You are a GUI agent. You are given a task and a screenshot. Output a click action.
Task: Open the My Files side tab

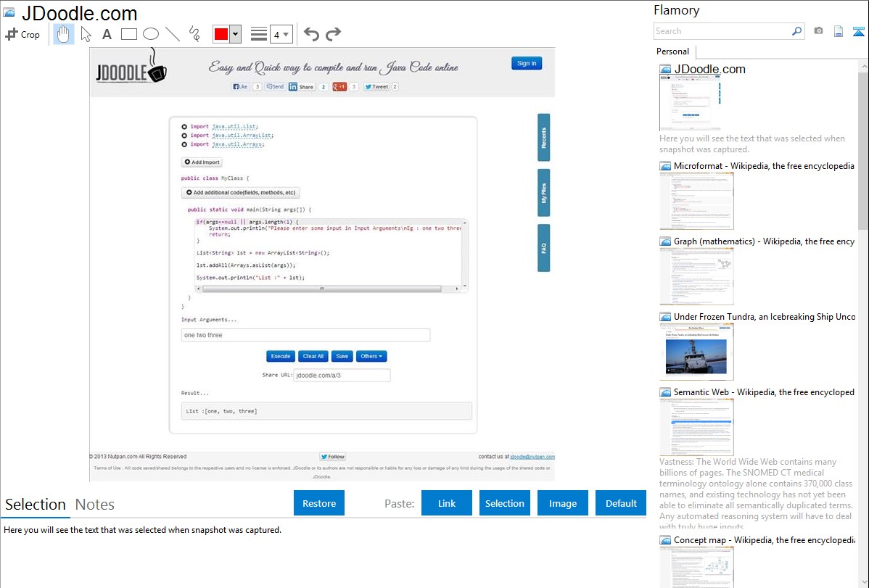tap(544, 193)
